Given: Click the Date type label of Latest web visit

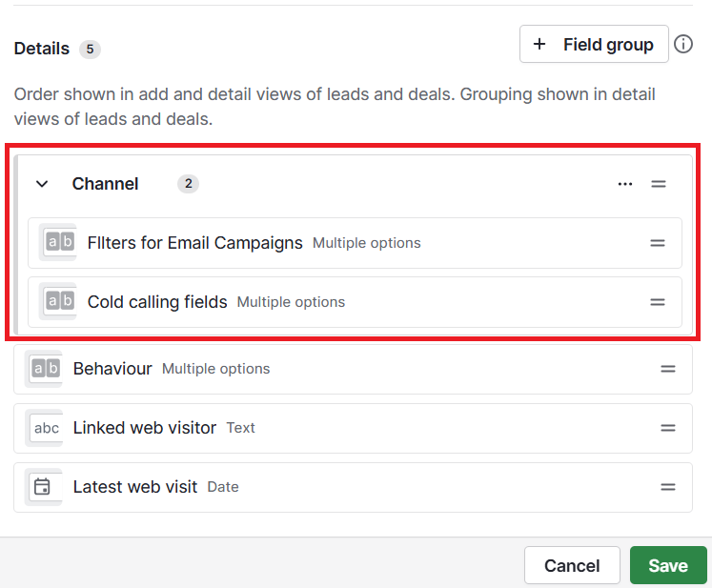Looking at the screenshot, I should coord(223,487).
